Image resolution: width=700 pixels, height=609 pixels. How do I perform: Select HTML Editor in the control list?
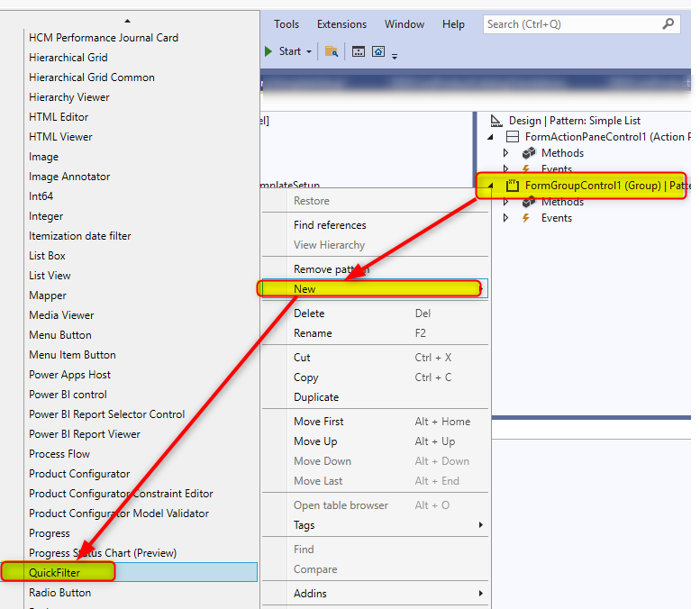[x=59, y=117]
